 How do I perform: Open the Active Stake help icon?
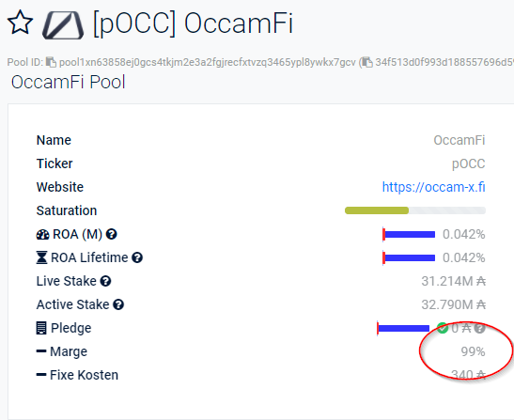point(118,304)
